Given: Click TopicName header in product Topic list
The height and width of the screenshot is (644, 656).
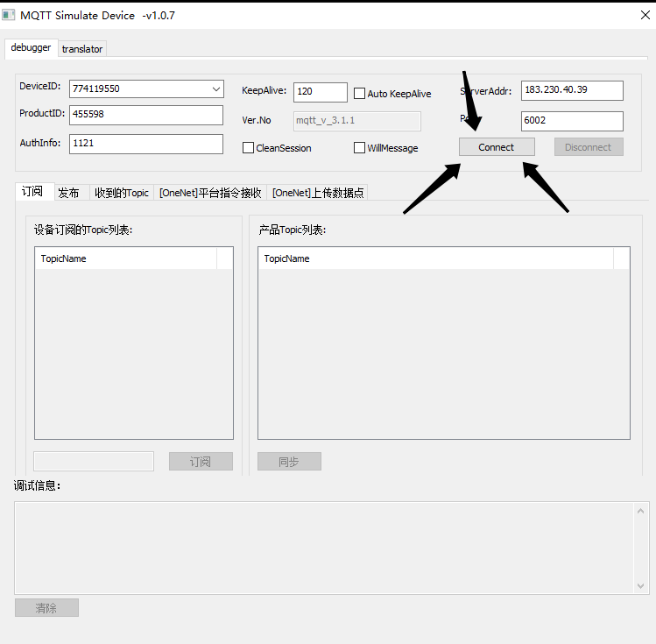Looking at the screenshot, I should (436, 258).
